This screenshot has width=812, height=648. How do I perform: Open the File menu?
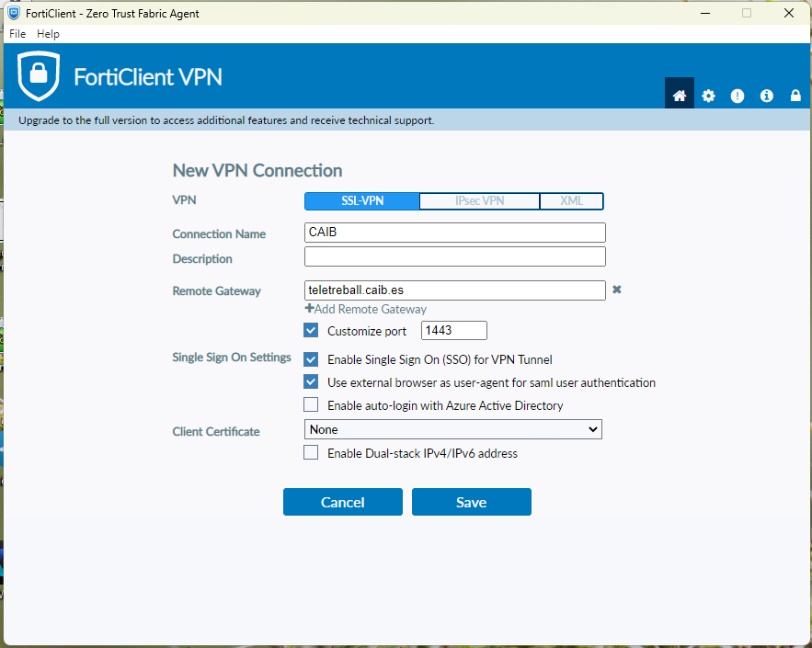coord(17,34)
